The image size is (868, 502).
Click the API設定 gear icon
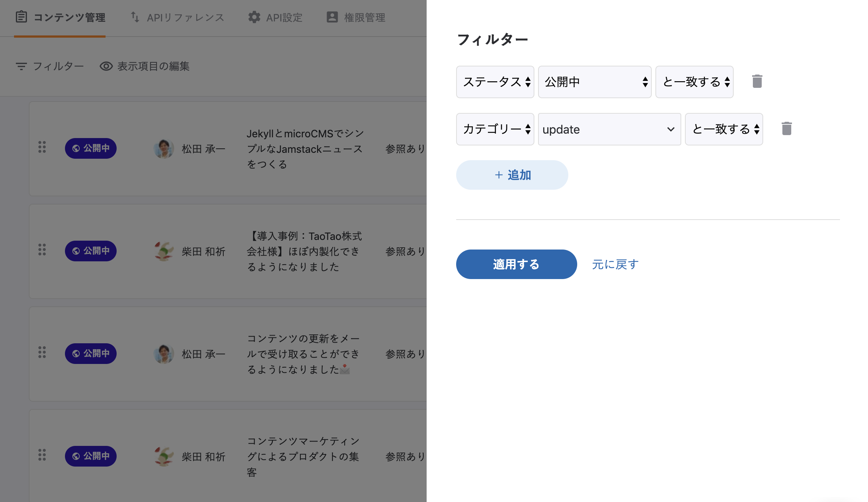point(254,17)
